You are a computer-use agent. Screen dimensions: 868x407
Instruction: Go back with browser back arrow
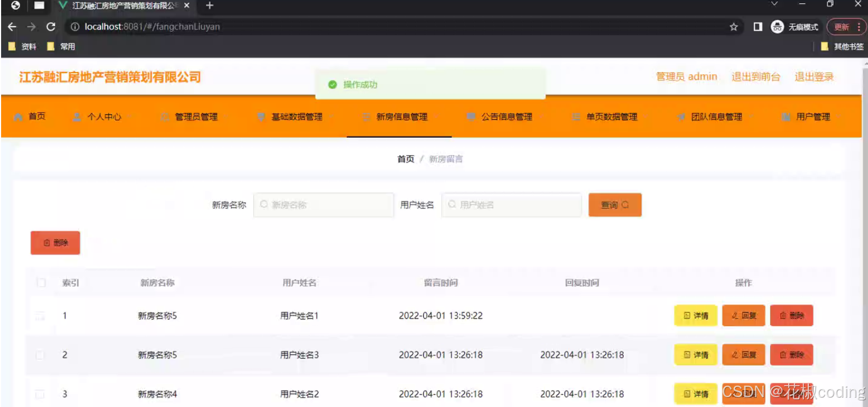(x=12, y=27)
